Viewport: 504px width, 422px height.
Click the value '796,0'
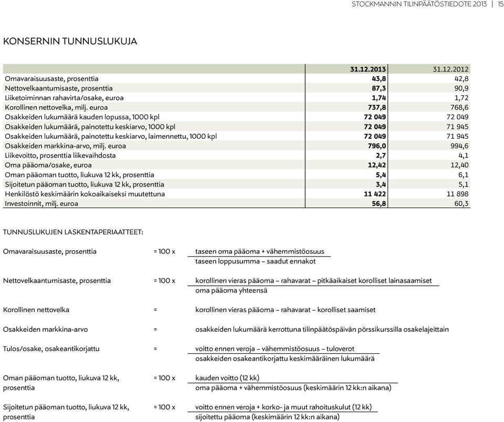(377, 146)
